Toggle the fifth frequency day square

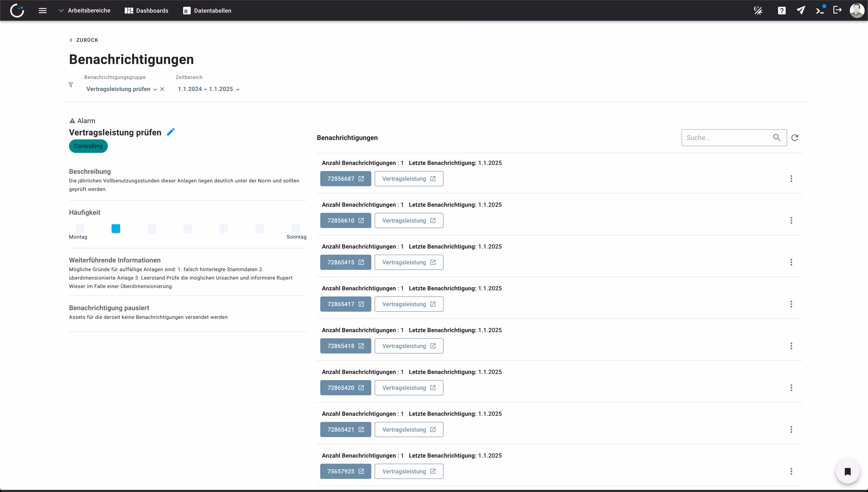pos(224,228)
